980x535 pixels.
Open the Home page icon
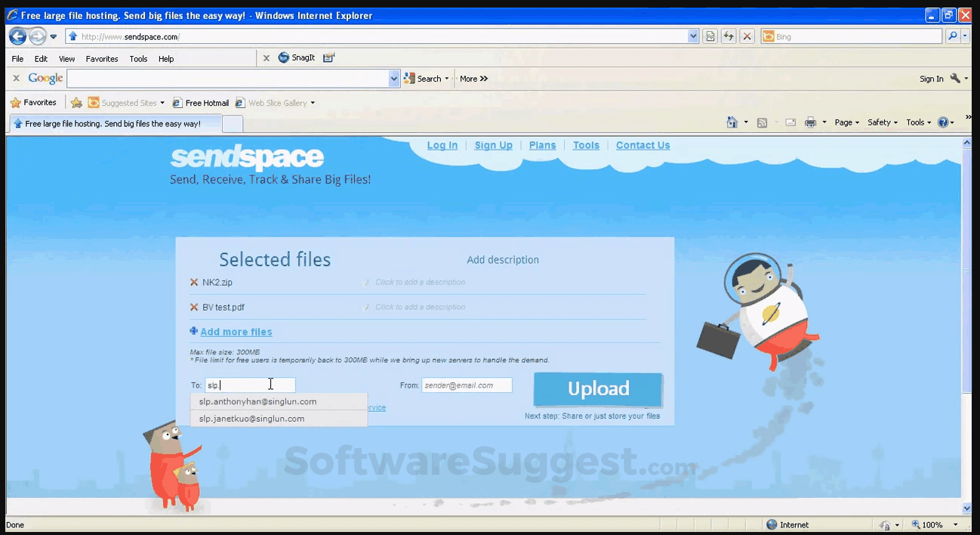coord(731,122)
